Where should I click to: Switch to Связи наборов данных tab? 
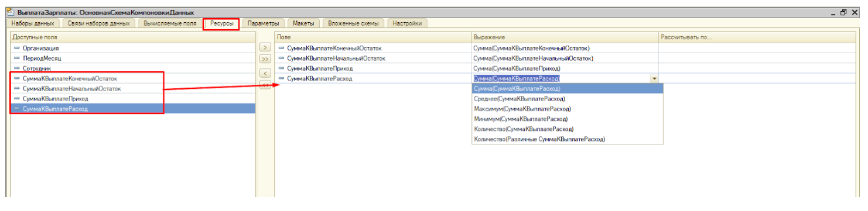tap(98, 23)
